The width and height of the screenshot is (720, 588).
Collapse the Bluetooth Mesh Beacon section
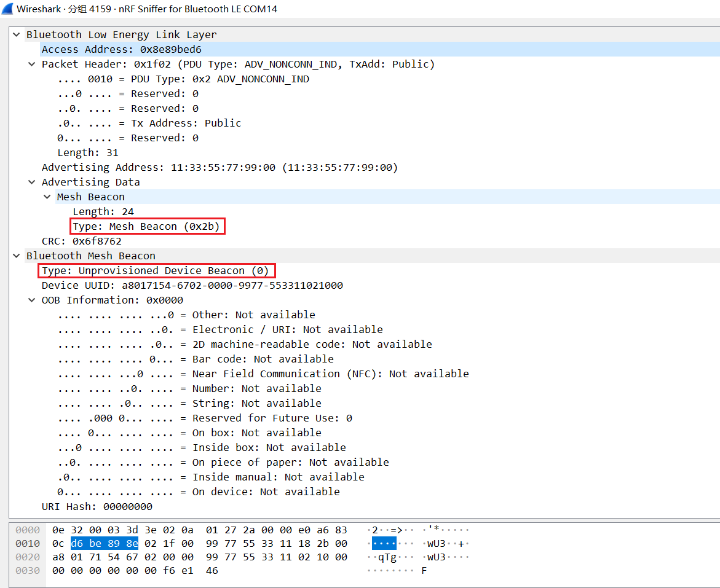(17, 256)
